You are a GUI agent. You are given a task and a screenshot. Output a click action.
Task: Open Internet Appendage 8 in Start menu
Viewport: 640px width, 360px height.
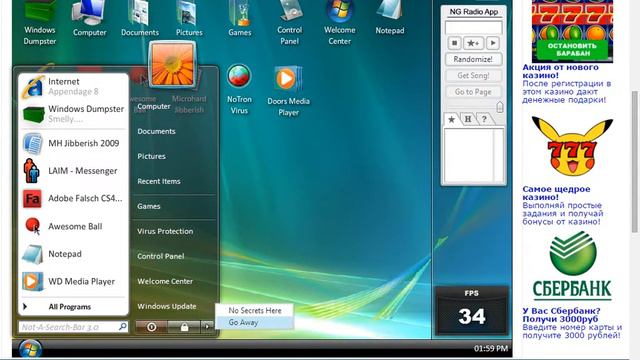[x=73, y=87]
